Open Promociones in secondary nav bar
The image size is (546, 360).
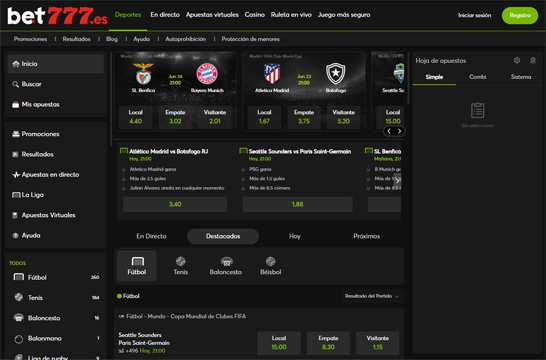pyautogui.click(x=30, y=39)
